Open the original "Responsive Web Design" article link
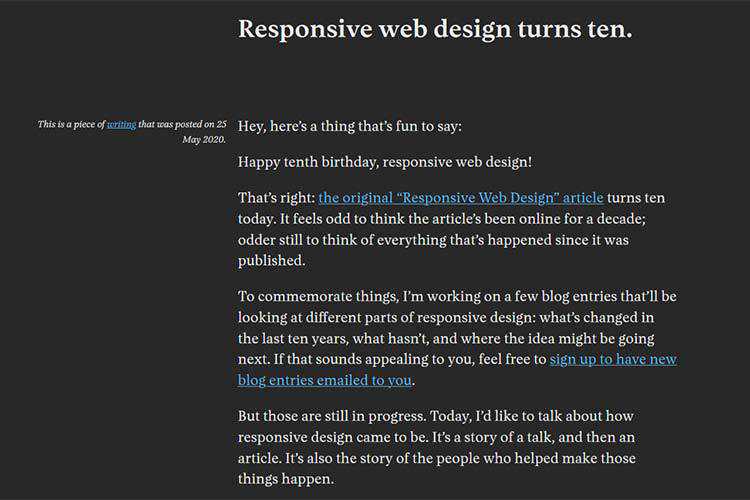 point(461,198)
